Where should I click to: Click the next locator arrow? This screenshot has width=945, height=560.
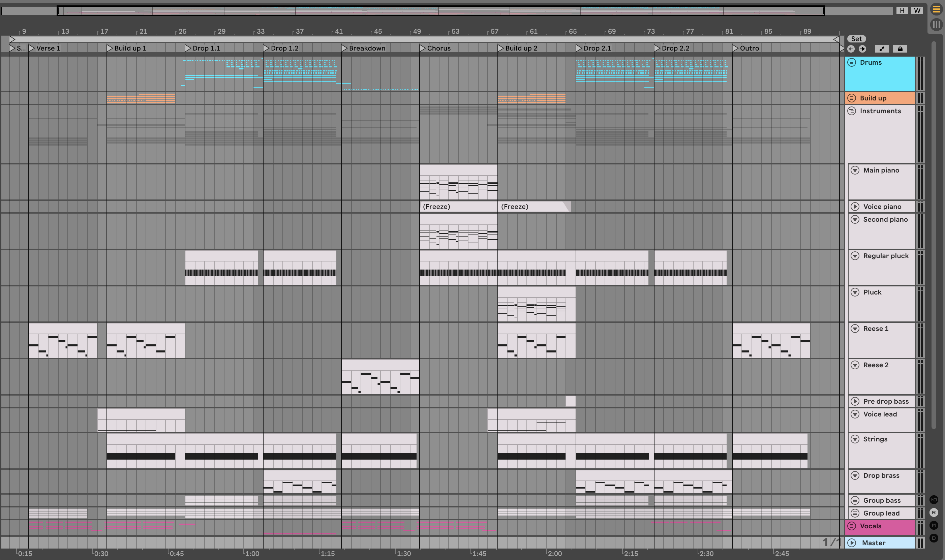click(x=862, y=49)
